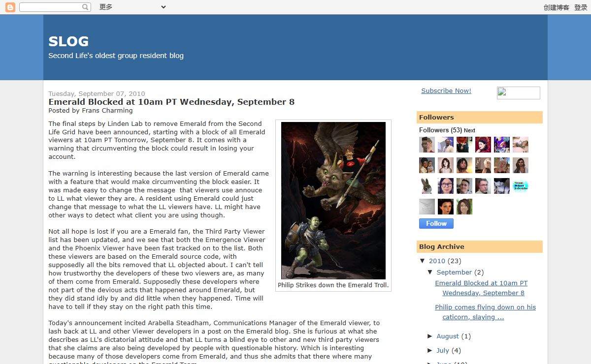
Task: Open the seated red-top follower avatar
Action: coord(464,145)
